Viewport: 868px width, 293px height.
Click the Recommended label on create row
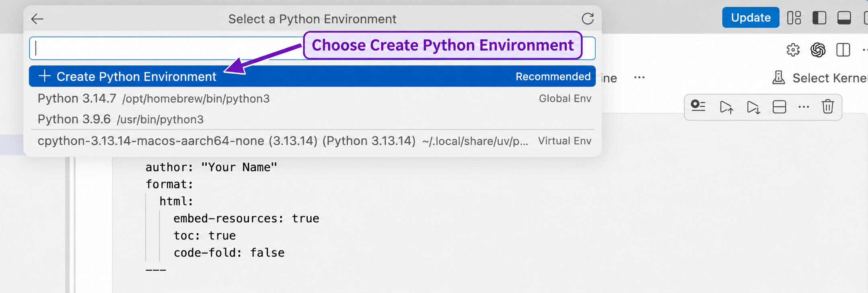tap(553, 76)
